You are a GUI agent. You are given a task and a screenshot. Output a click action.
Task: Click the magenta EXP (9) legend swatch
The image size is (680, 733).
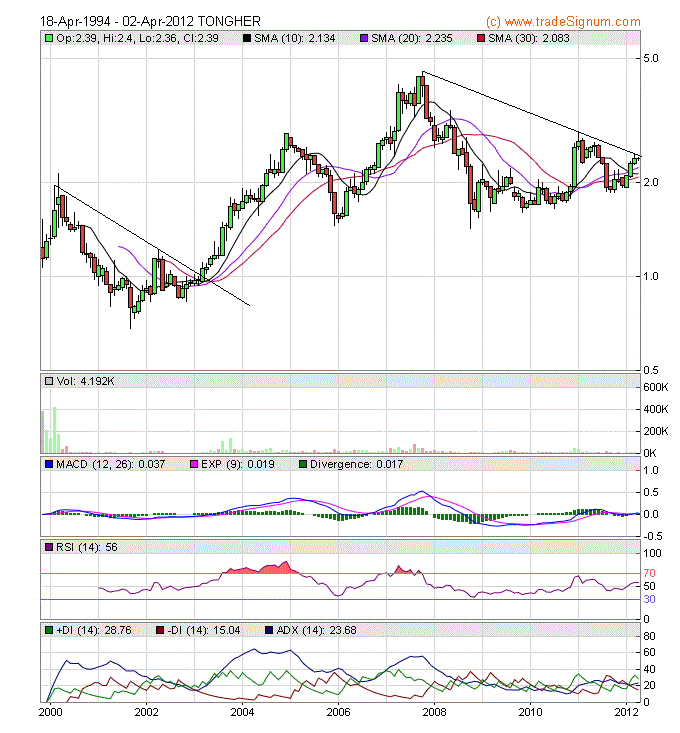click(x=194, y=464)
